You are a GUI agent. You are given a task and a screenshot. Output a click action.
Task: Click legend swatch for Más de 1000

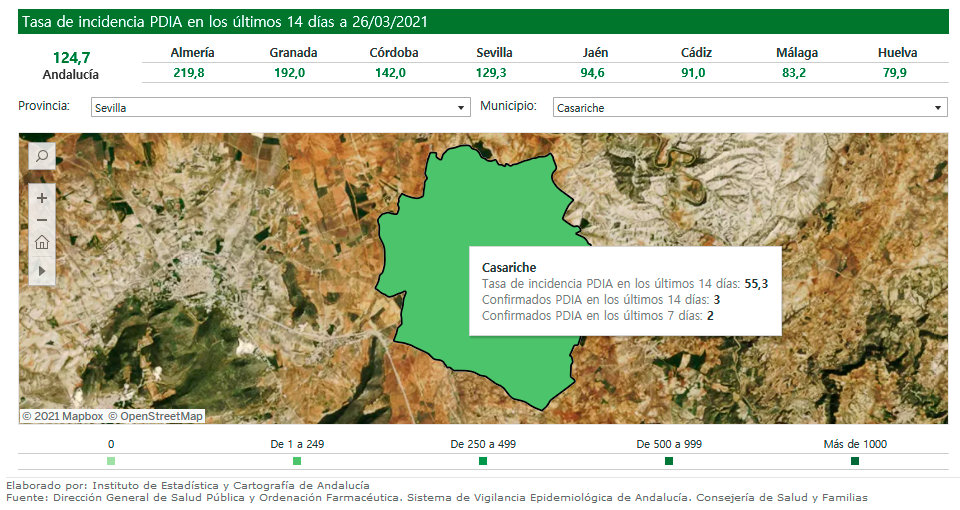pos(855,461)
